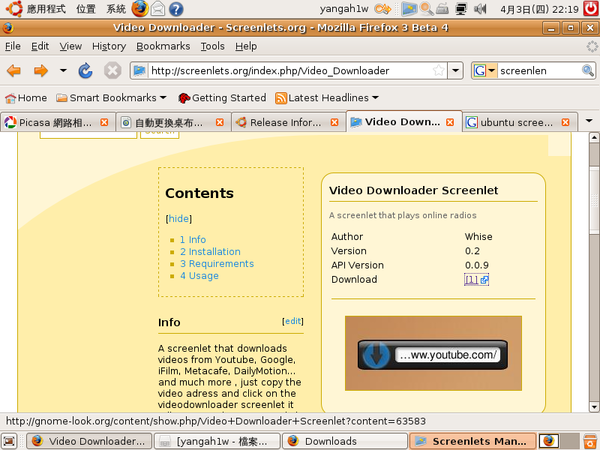Open the Edit menu
This screenshot has height=450, width=600.
tap(40, 46)
